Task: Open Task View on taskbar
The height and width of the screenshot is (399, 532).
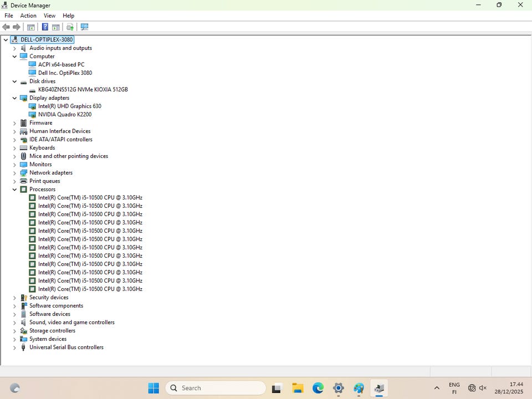Action: 277,388
